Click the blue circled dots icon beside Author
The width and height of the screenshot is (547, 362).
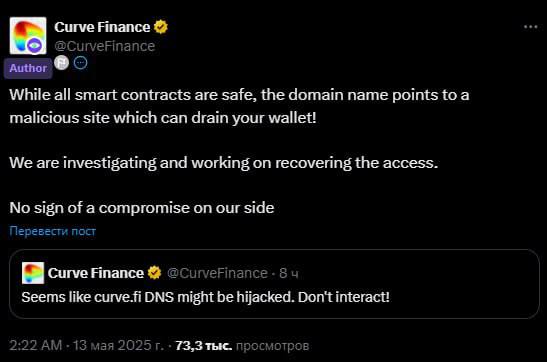point(81,63)
